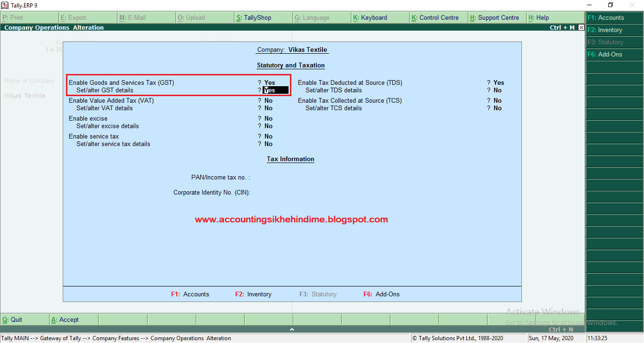Click the Ctrl + M label in header

pyautogui.click(x=562, y=28)
